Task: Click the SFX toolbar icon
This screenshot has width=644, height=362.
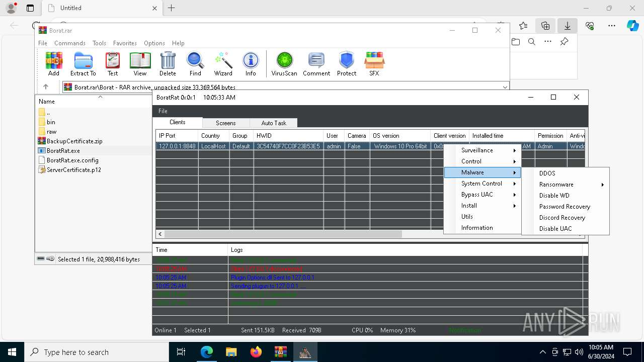Action: tap(374, 64)
